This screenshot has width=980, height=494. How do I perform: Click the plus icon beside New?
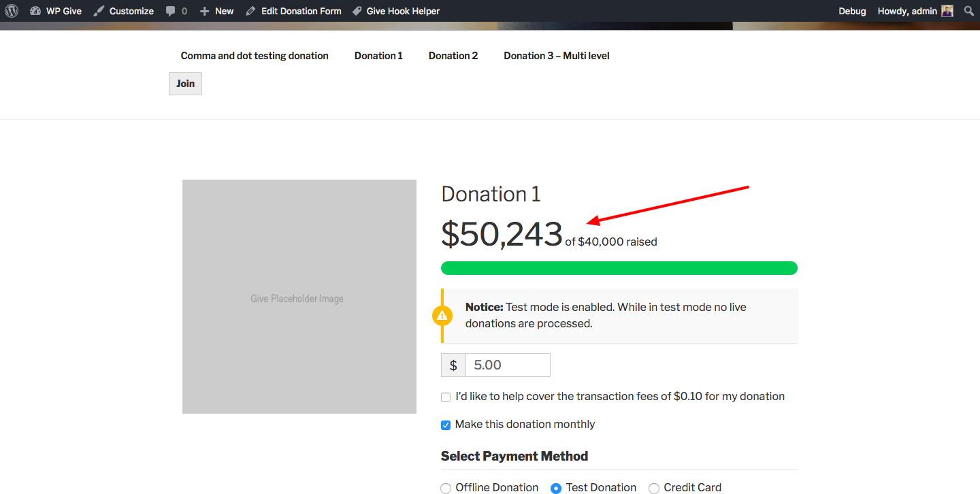[x=204, y=11]
